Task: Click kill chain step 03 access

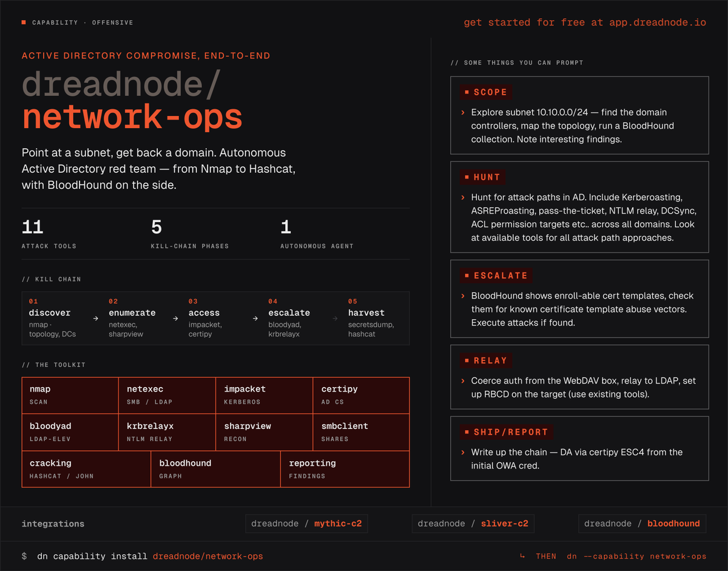Action: coord(206,318)
